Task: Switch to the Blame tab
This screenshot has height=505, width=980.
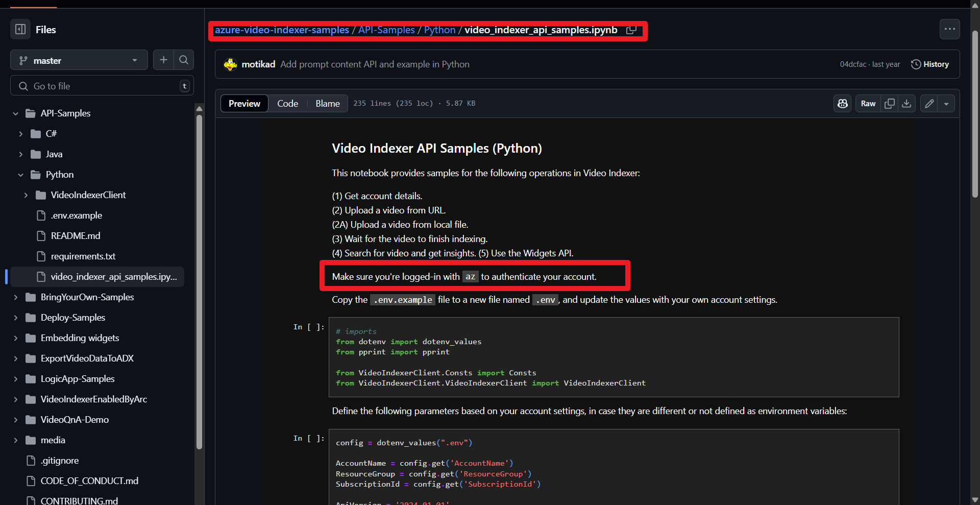Action: tap(328, 104)
